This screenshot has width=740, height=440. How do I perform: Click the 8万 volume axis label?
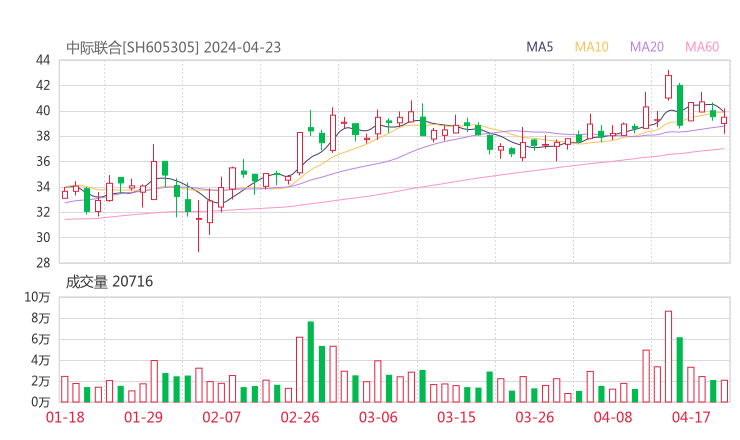point(41,319)
